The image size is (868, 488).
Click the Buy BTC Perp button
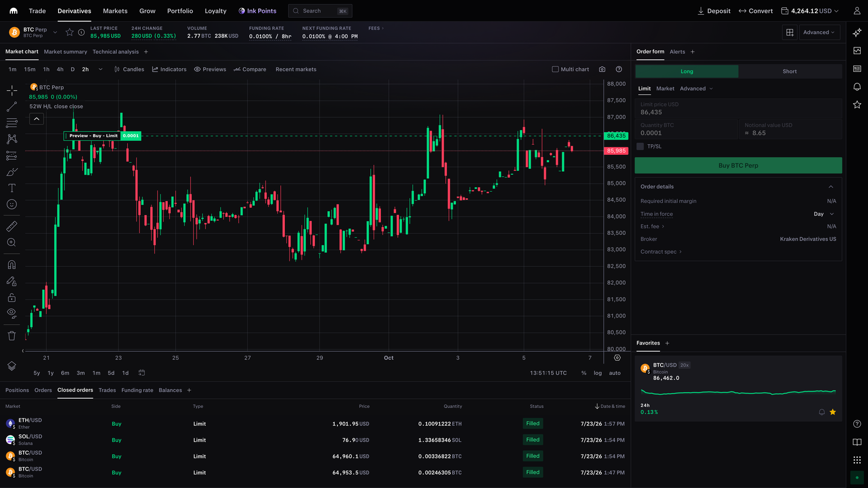click(x=738, y=165)
